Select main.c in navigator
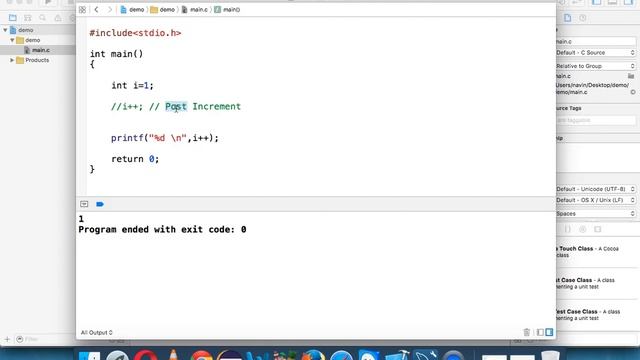 click(38, 50)
